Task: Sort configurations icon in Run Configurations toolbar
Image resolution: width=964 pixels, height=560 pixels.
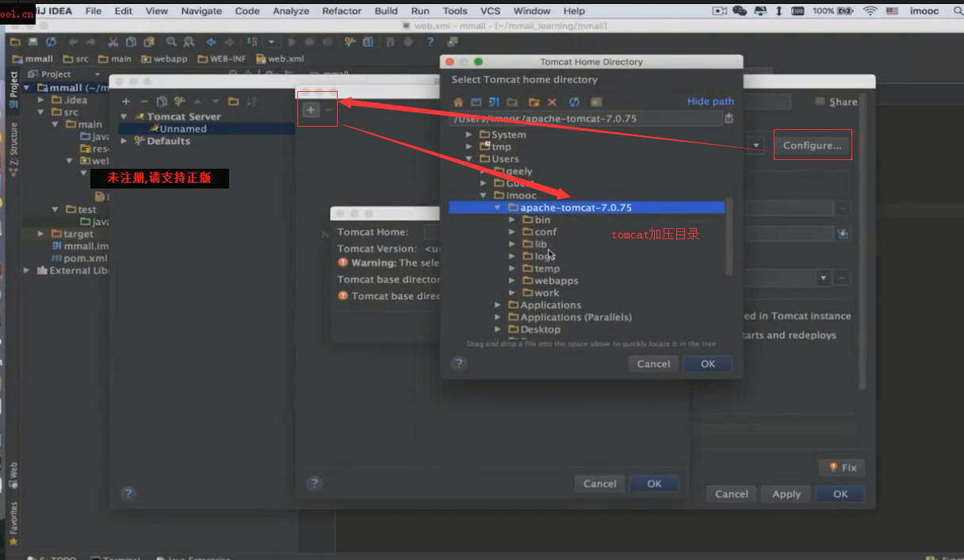Action: point(252,101)
